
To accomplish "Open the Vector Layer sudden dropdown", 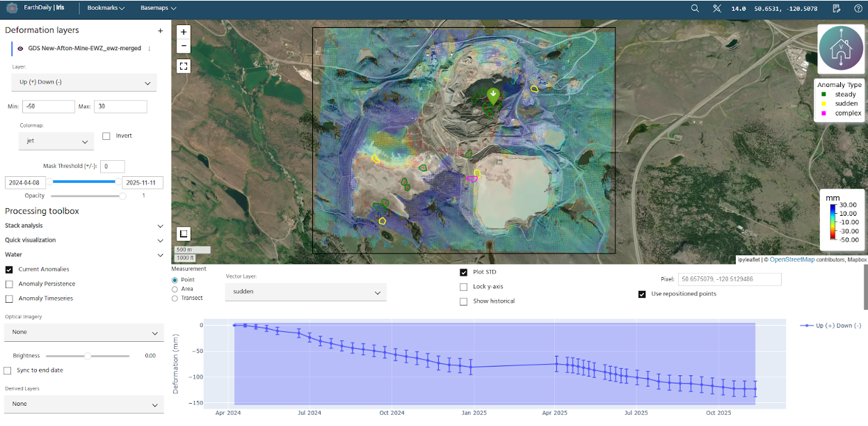I will 305,292.
